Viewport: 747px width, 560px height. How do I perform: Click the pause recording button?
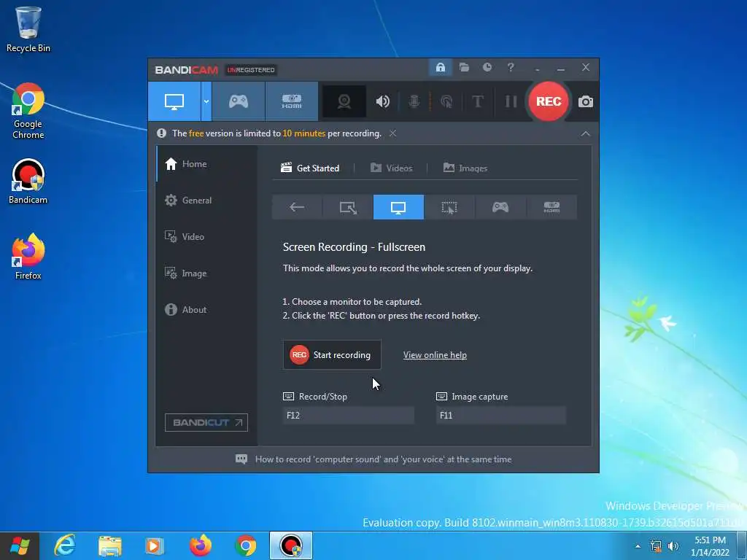(x=511, y=101)
